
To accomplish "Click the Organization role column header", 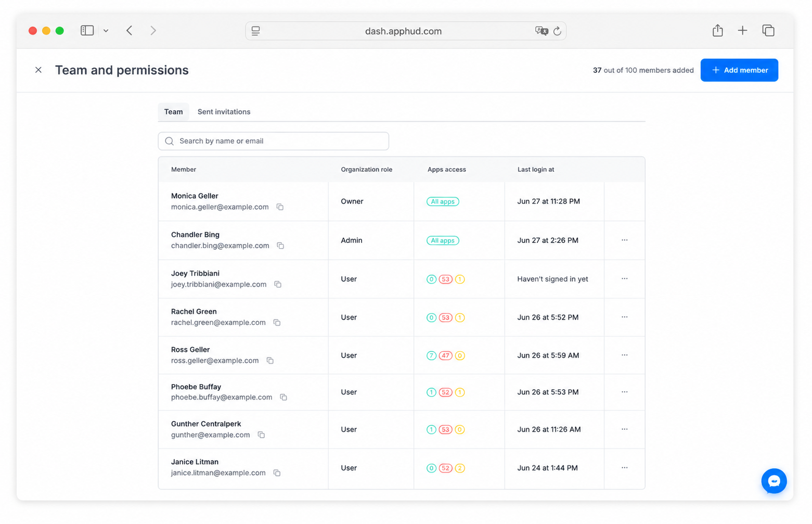I will pos(367,170).
